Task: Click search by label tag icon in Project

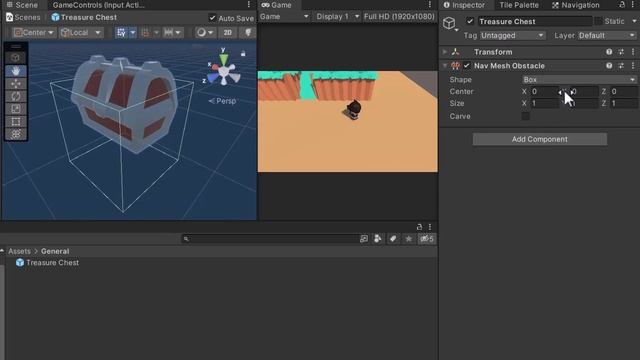Action: tap(393, 239)
